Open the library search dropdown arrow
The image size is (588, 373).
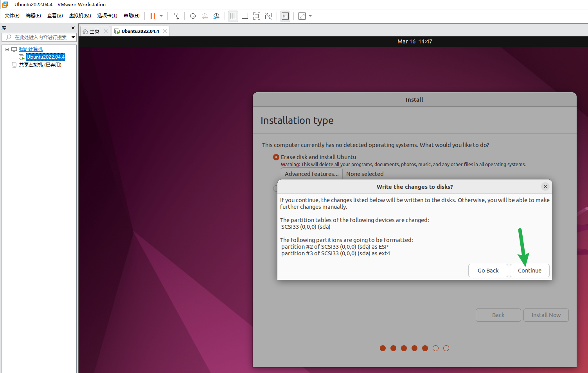click(x=73, y=38)
